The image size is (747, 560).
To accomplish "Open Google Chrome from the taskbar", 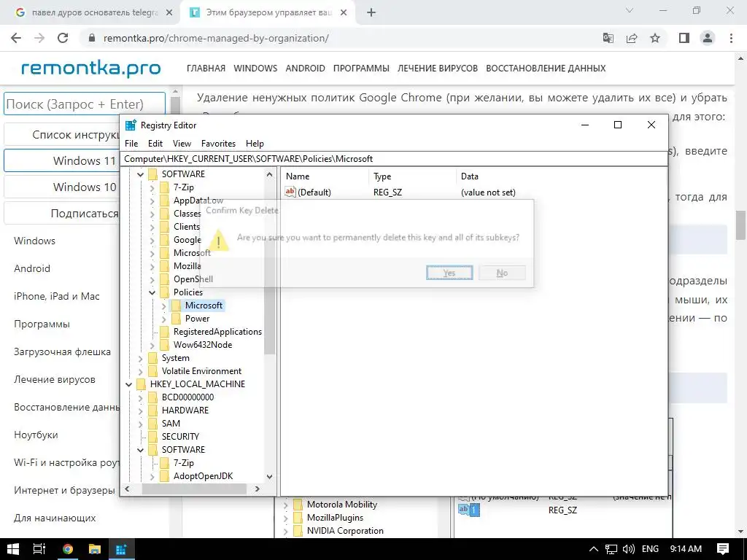I will pyautogui.click(x=68, y=549).
